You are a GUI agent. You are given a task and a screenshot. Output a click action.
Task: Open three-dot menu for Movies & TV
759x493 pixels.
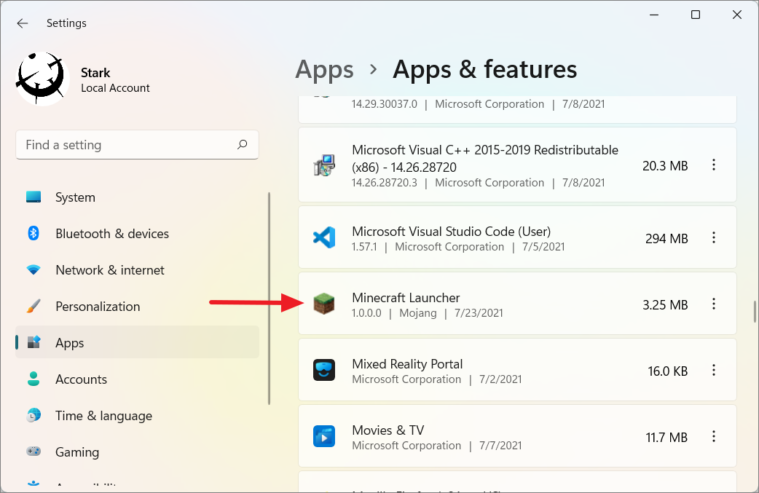[713, 436]
